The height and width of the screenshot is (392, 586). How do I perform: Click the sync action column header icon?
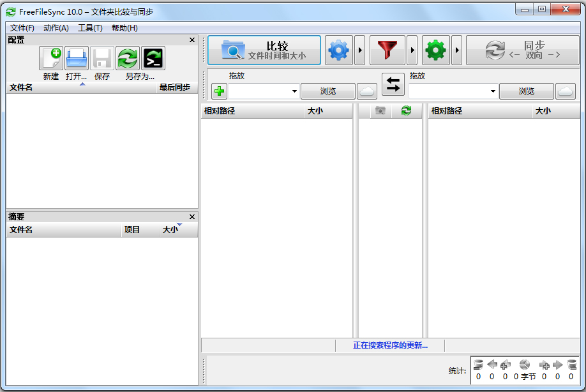coord(406,110)
